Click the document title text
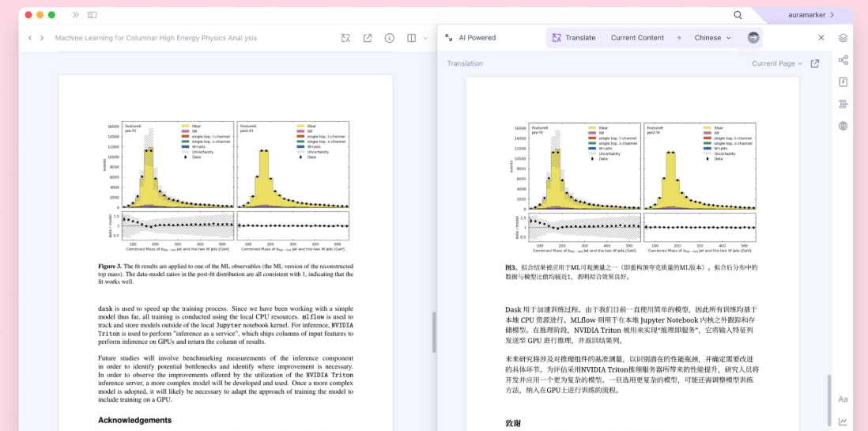 click(x=156, y=38)
